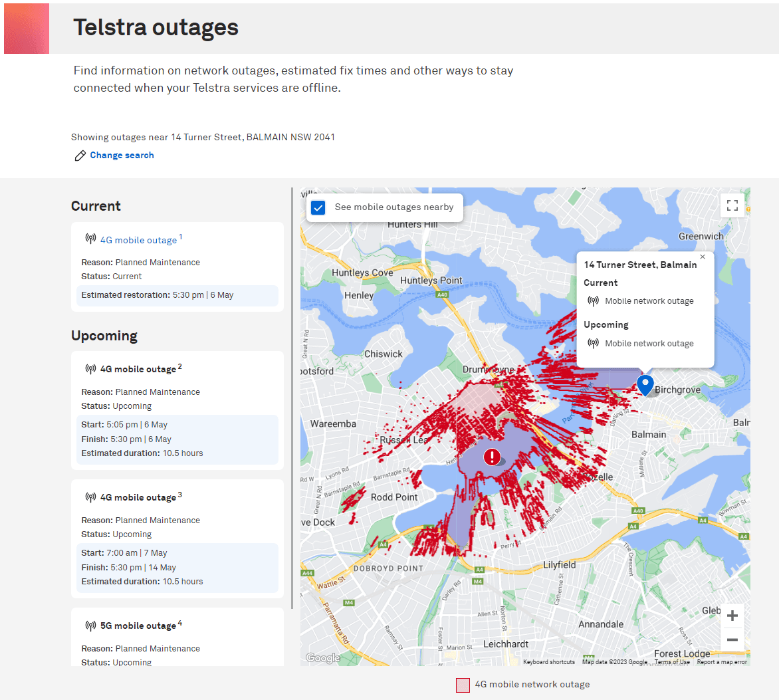Close the 14 Turner Street info popup
The image size is (779, 700).
coord(703,257)
